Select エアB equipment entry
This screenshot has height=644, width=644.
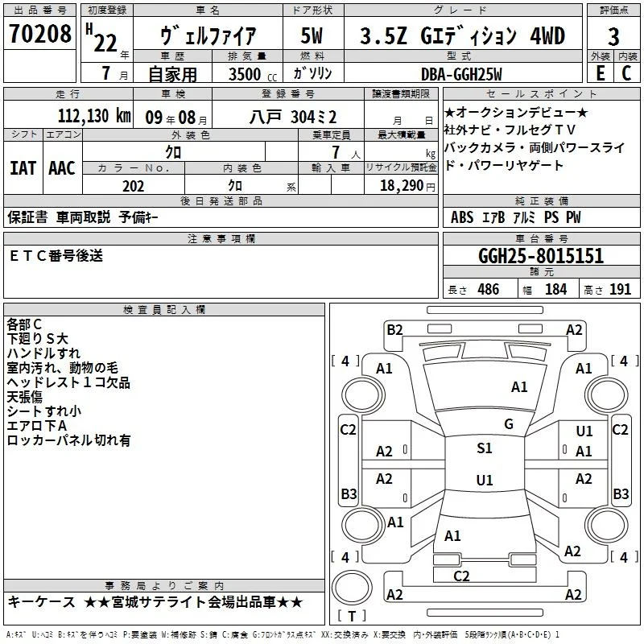pyautogui.click(x=493, y=217)
